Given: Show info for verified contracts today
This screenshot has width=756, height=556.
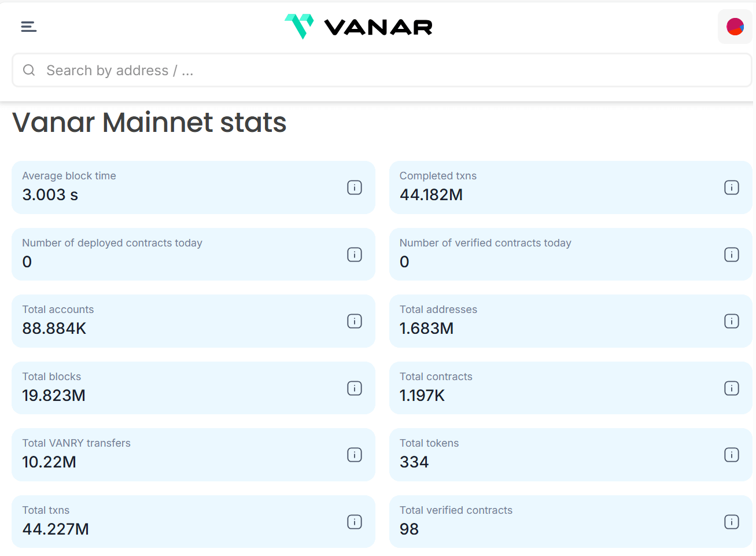Looking at the screenshot, I should pos(732,255).
